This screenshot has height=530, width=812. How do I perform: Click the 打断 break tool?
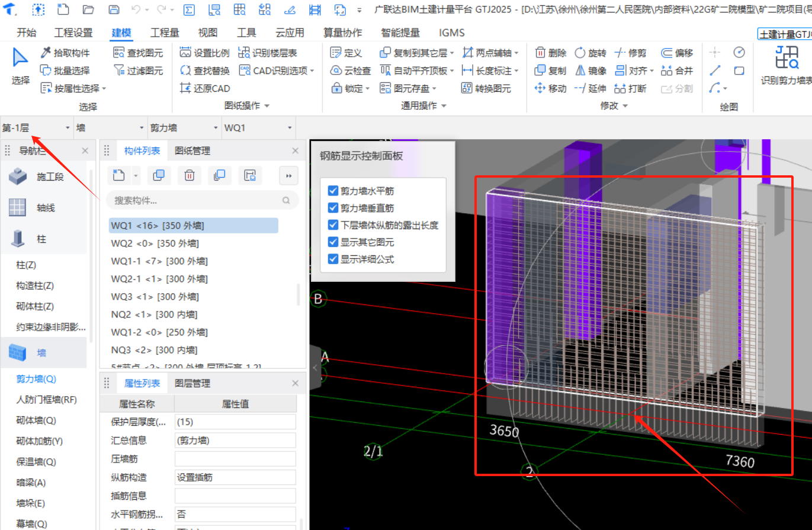coord(631,88)
